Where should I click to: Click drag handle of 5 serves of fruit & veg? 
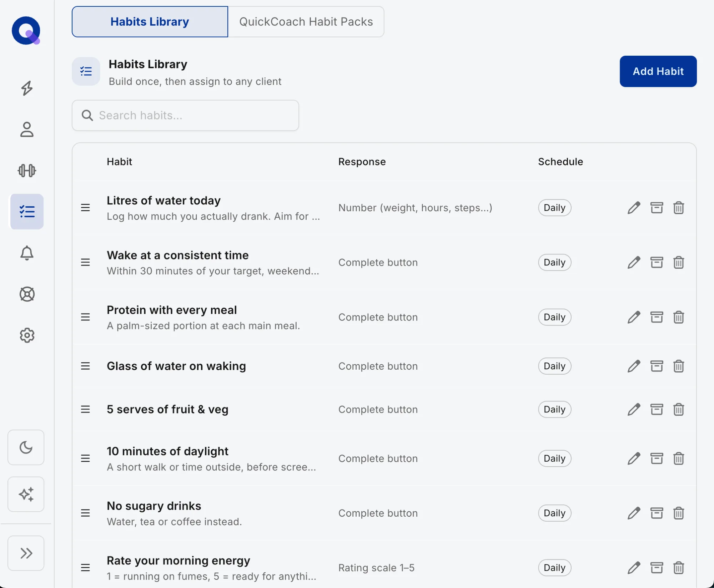[85, 409]
